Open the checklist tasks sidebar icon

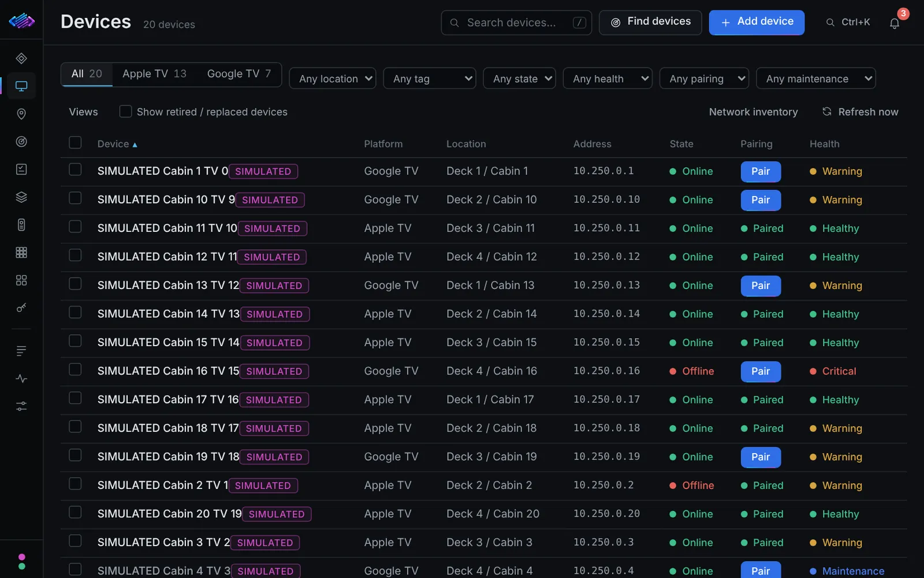point(21,169)
